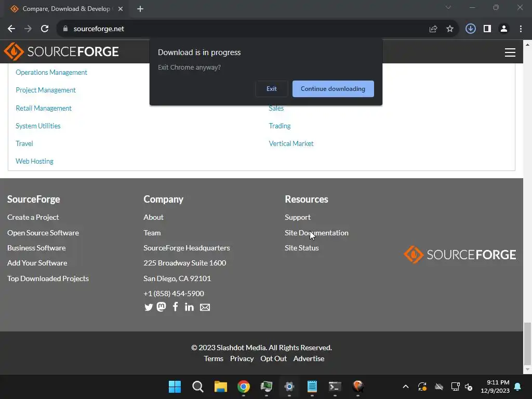
Task: Select the SourceForge browser tab
Action: [66, 9]
